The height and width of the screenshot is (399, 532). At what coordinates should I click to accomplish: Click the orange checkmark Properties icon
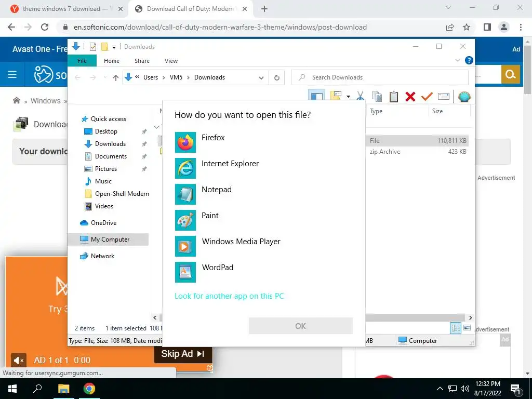(x=427, y=97)
